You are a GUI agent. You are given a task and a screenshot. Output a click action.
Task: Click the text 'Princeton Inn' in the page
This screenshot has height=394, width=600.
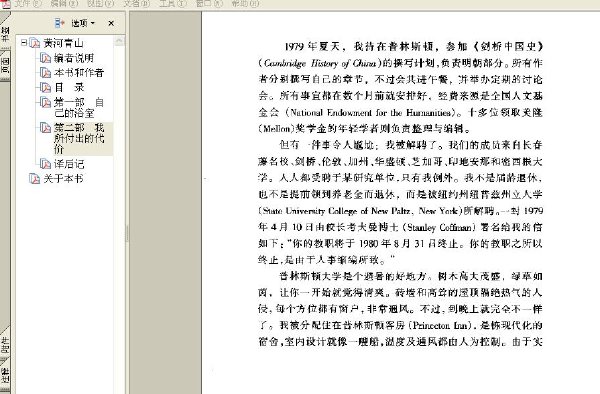coord(440,326)
